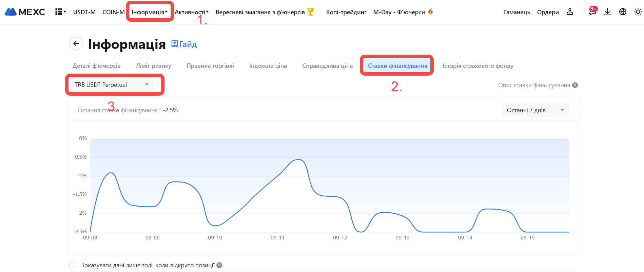Enable show data only with open positions
The width and height of the screenshot is (644, 272).
click(73, 265)
